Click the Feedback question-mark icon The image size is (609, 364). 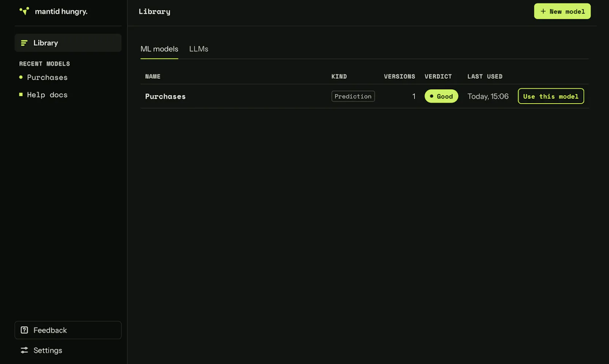coord(24,330)
